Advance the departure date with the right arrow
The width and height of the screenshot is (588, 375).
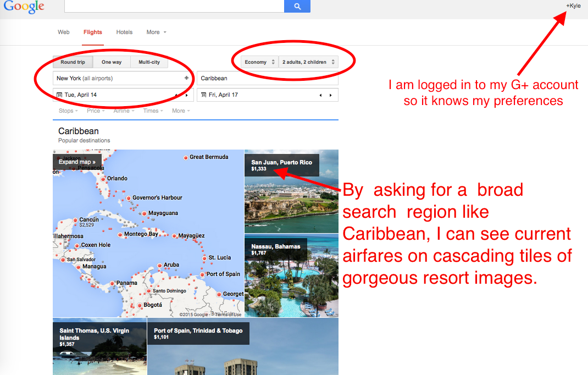187,95
